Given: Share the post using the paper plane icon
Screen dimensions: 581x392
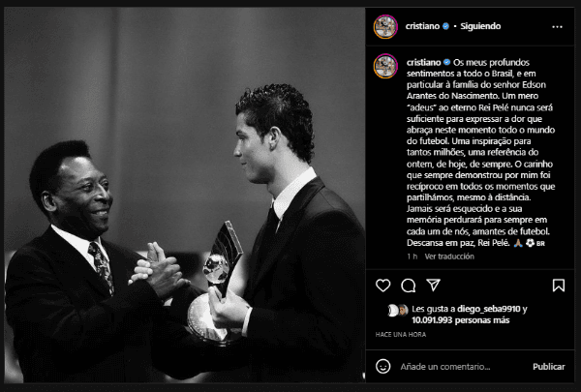Looking at the screenshot, I should click(x=433, y=285).
